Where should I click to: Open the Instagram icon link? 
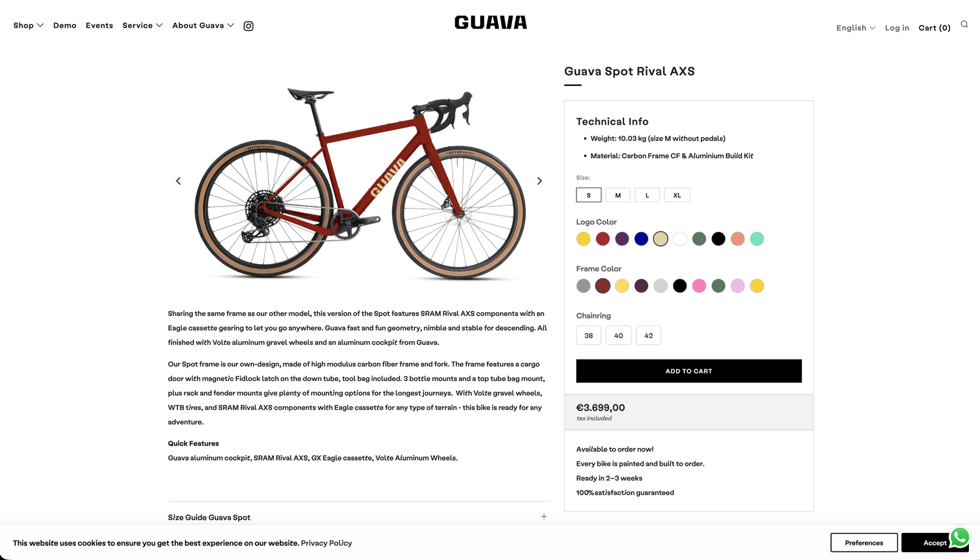248,26
